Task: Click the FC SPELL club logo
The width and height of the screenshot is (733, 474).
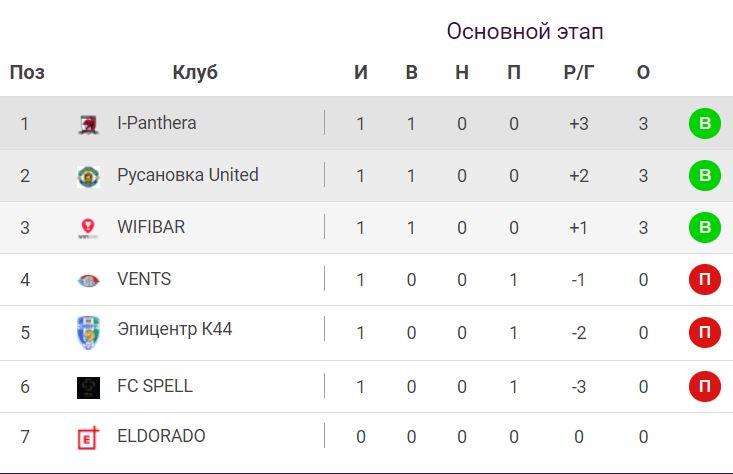Action: coord(88,387)
